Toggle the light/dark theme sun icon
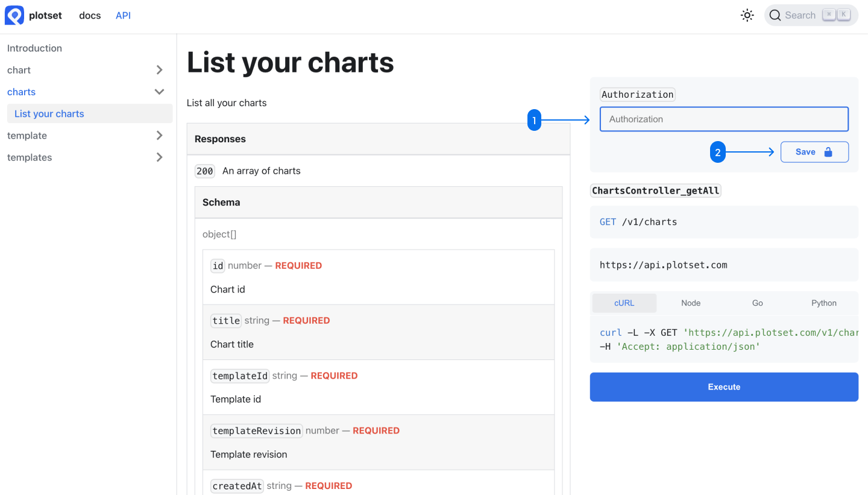868x495 pixels. pos(747,15)
